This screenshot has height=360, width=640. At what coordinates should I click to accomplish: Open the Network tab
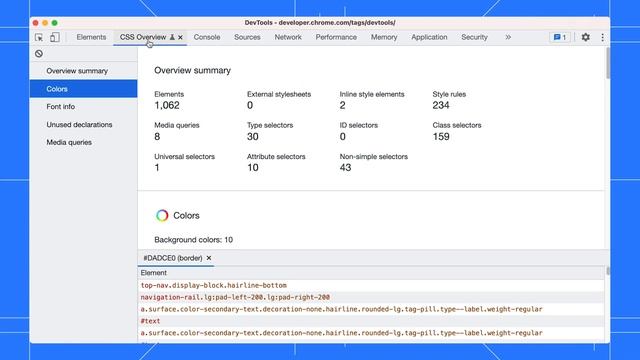click(288, 37)
